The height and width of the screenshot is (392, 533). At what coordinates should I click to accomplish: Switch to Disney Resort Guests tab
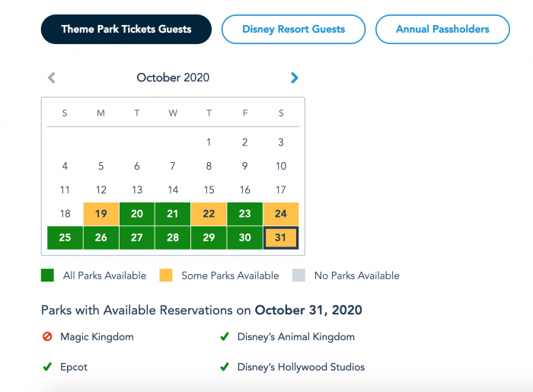293,29
